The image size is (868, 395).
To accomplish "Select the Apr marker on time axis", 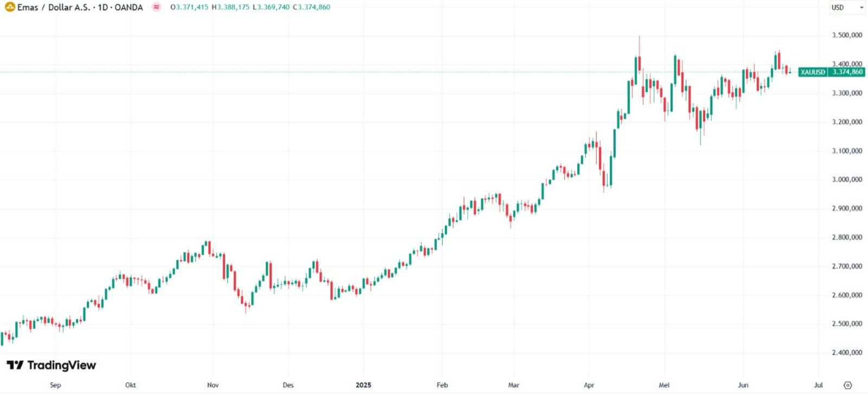I will 589,385.
